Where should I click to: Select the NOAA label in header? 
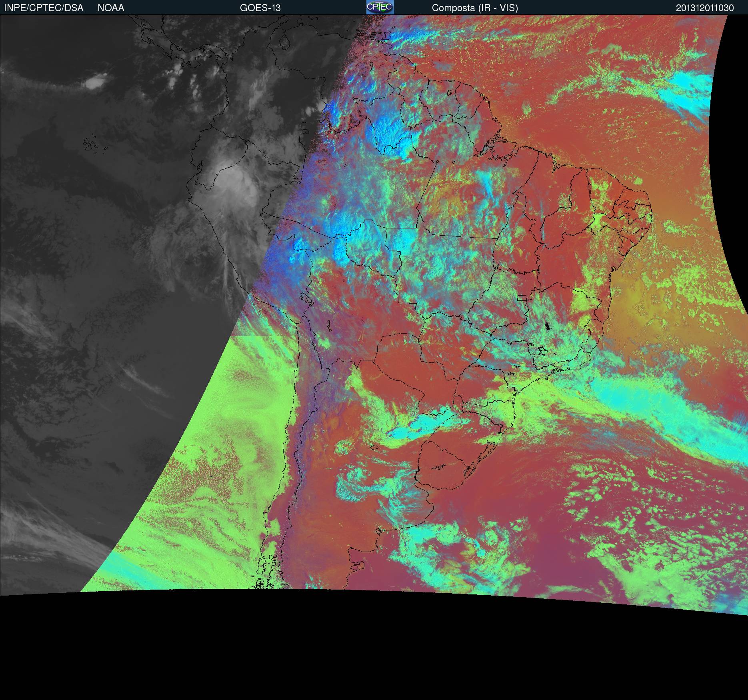[111, 8]
